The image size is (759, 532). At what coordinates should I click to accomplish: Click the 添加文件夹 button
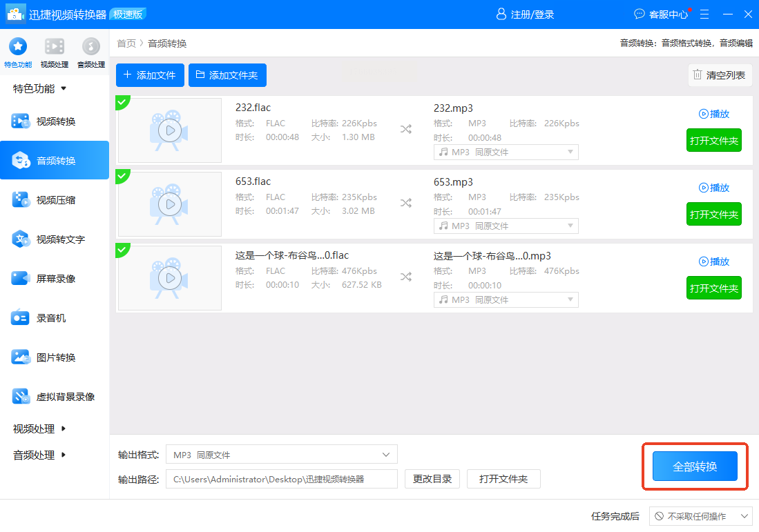pos(227,75)
